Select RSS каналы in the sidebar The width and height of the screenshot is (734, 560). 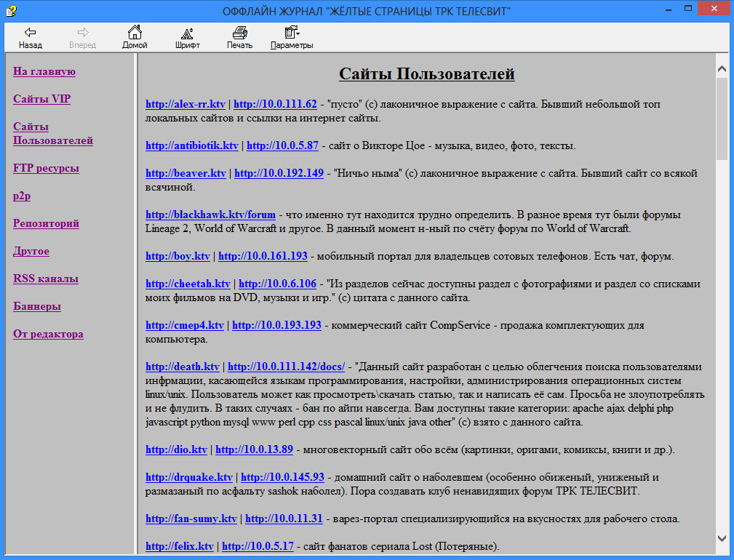pos(46,279)
